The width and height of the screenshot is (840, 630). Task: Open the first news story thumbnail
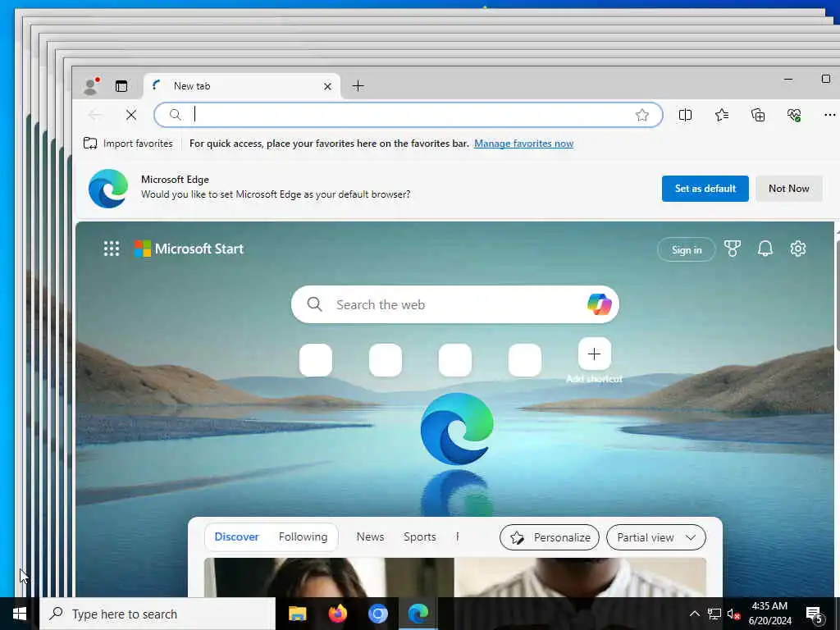(454, 577)
